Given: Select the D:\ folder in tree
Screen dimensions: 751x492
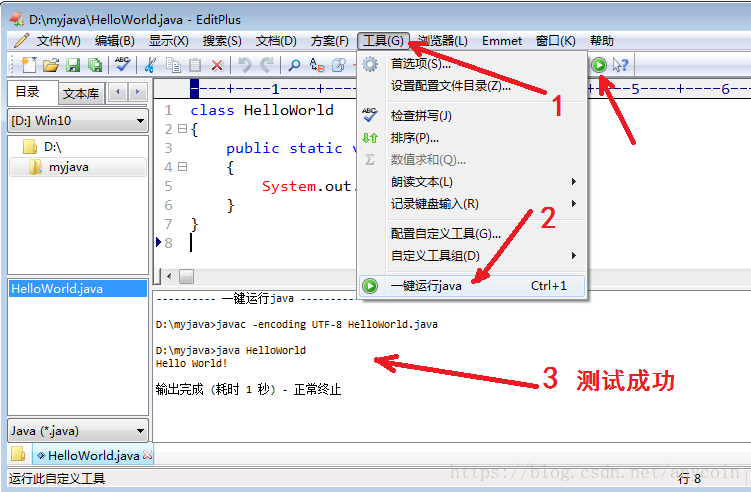Looking at the screenshot, I should tap(53, 147).
